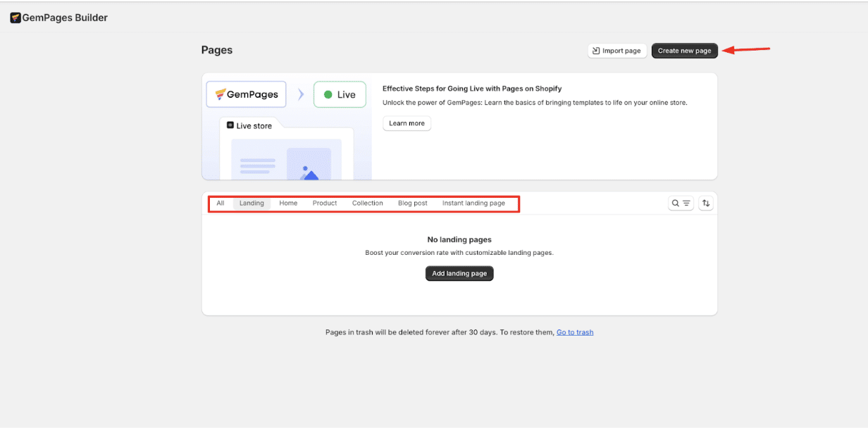Open the Home pages tab
The height and width of the screenshot is (428, 868).
pyautogui.click(x=288, y=203)
